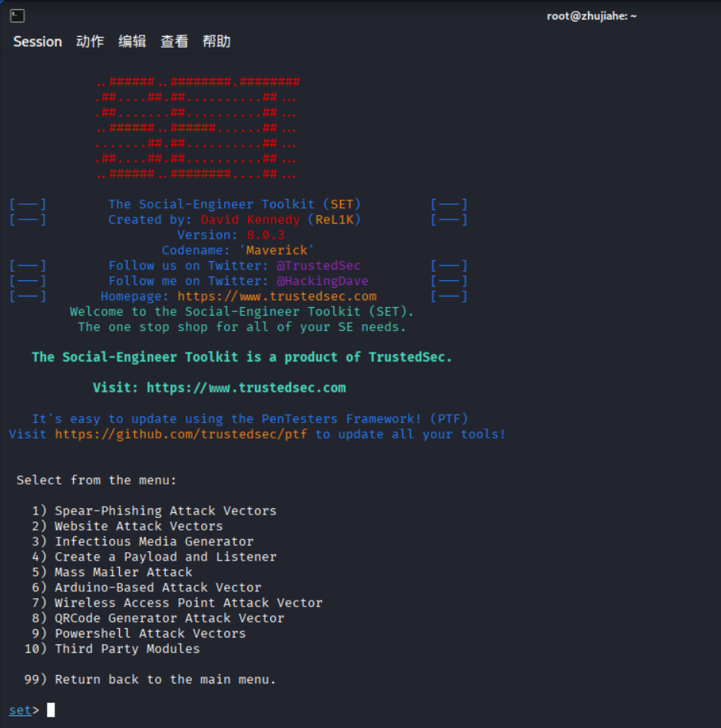Click the cursor at the set> prompt
Image resolution: width=721 pixels, height=728 pixels.
(51, 710)
